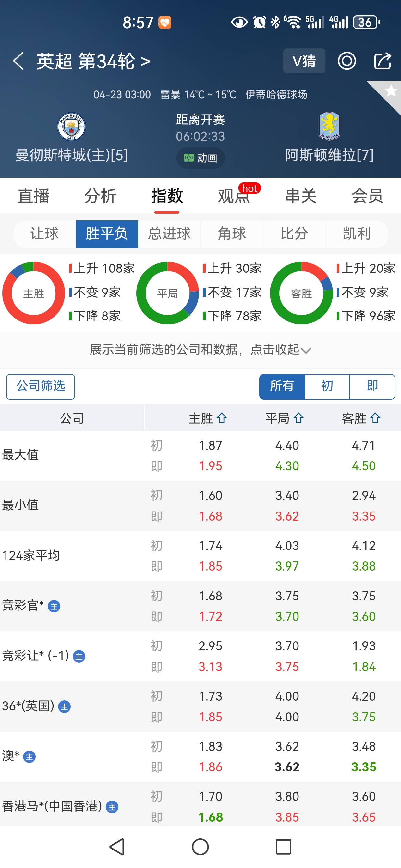Image resolution: width=401 pixels, height=868 pixels.
Task: Tap Android back navigation button
Action: tap(117, 847)
